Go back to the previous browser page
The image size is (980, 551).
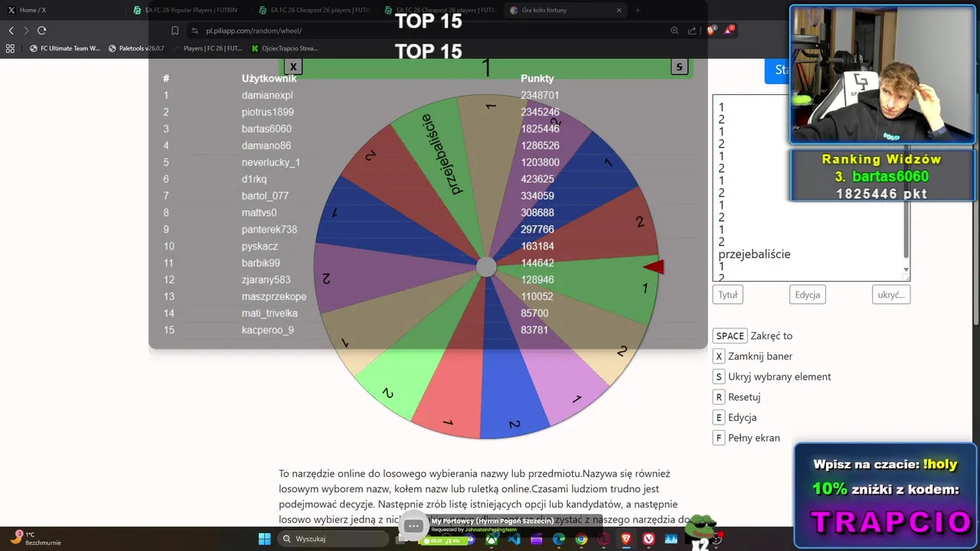(x=11, y=31)
